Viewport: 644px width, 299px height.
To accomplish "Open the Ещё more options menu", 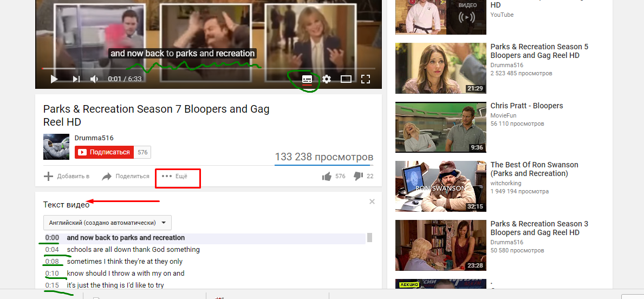I will tap(174, 176).
